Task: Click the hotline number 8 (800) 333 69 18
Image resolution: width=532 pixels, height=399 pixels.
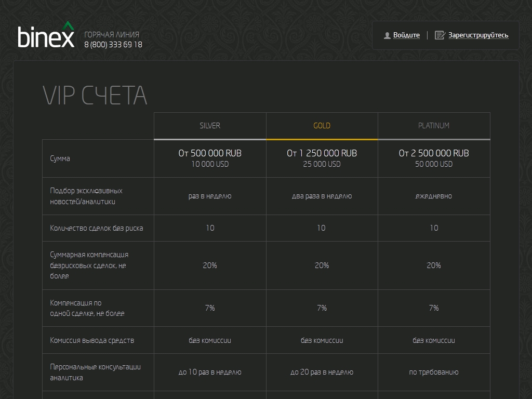Action: [113, 45]
